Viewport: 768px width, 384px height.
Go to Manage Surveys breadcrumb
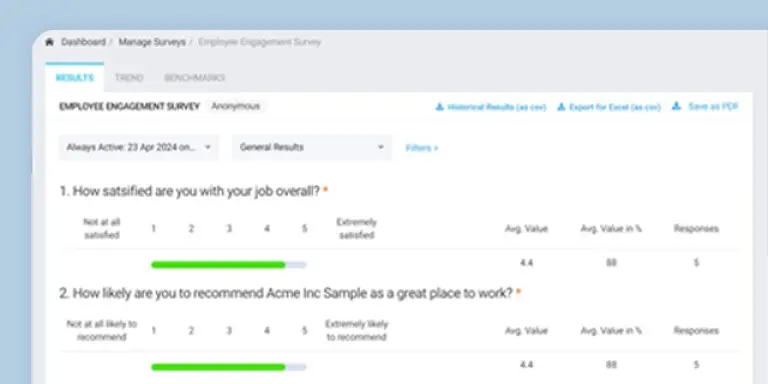(152, 42)
